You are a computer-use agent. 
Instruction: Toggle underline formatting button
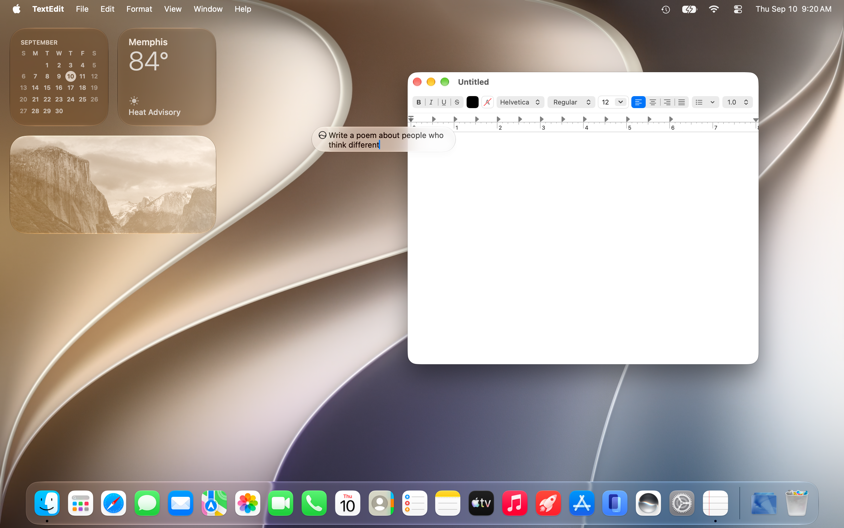click(x=444, y=102)
